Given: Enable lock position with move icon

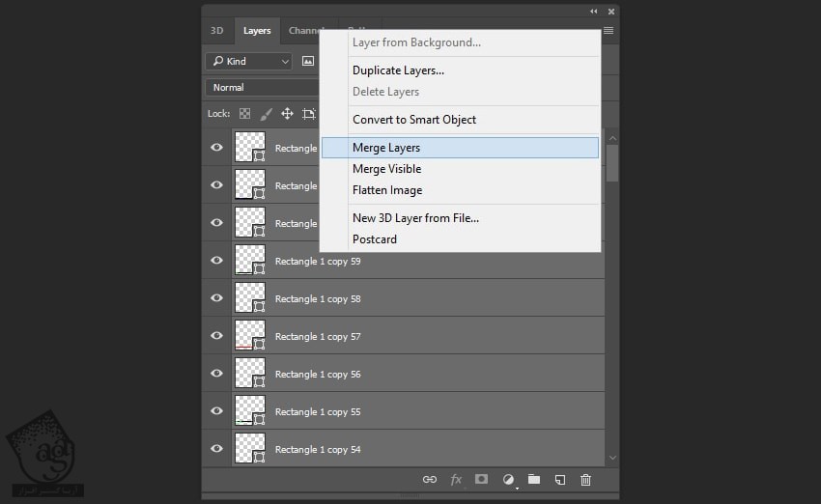Looking at the screenshot, I should 287,114.
